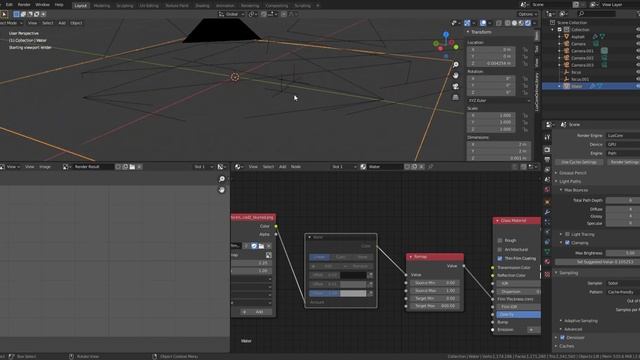
Task: Click the open-file folder icon in image texture node
Action: click(x=261, y=246)
